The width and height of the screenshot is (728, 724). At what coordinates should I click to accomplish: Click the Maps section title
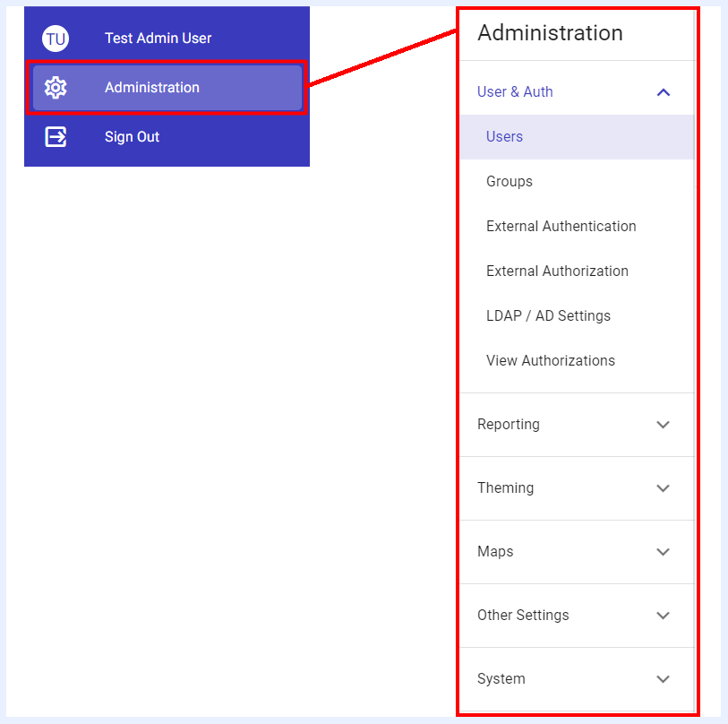(x=495, y=552)
